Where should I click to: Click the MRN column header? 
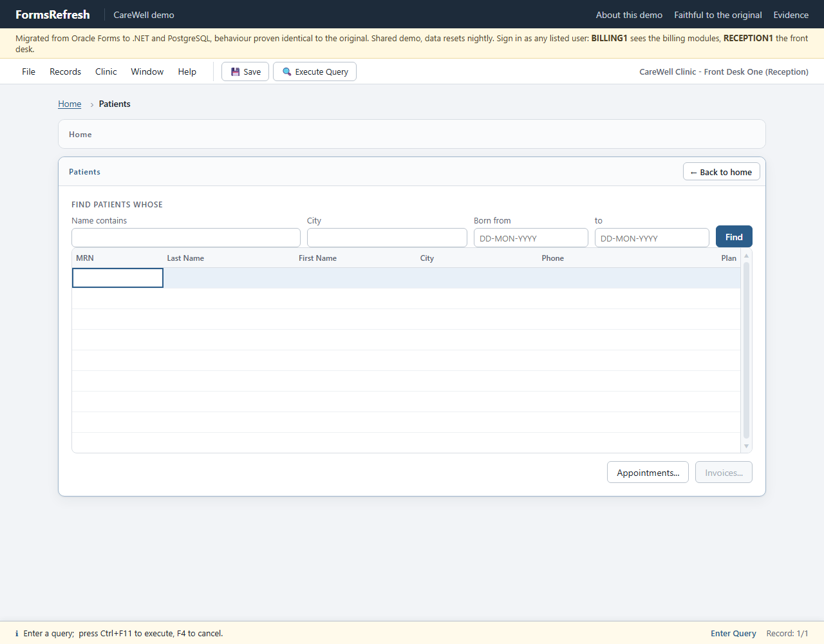pyautogui.click(x=85, y=258)
